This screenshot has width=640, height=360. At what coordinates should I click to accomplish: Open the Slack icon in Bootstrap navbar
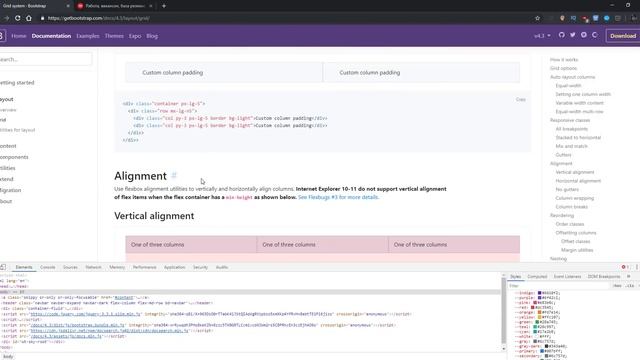click(x=584, y=35)
